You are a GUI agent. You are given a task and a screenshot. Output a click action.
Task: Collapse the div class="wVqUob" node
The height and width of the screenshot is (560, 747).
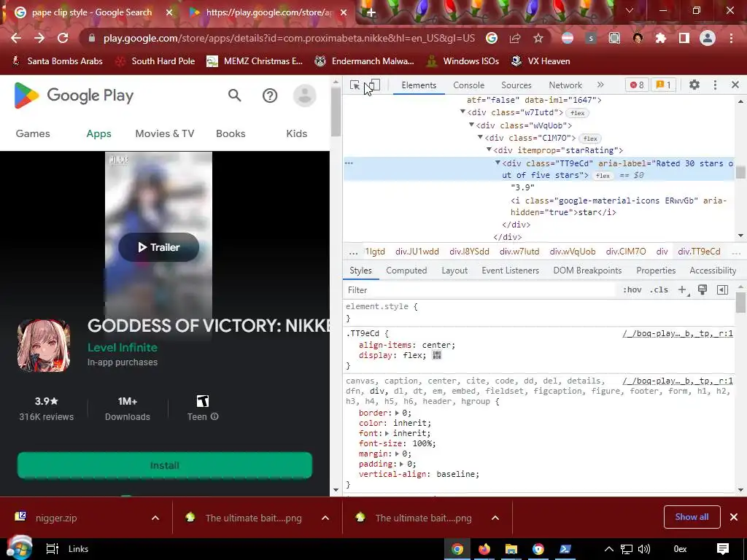pyautogui.click(x=471, y=125)
